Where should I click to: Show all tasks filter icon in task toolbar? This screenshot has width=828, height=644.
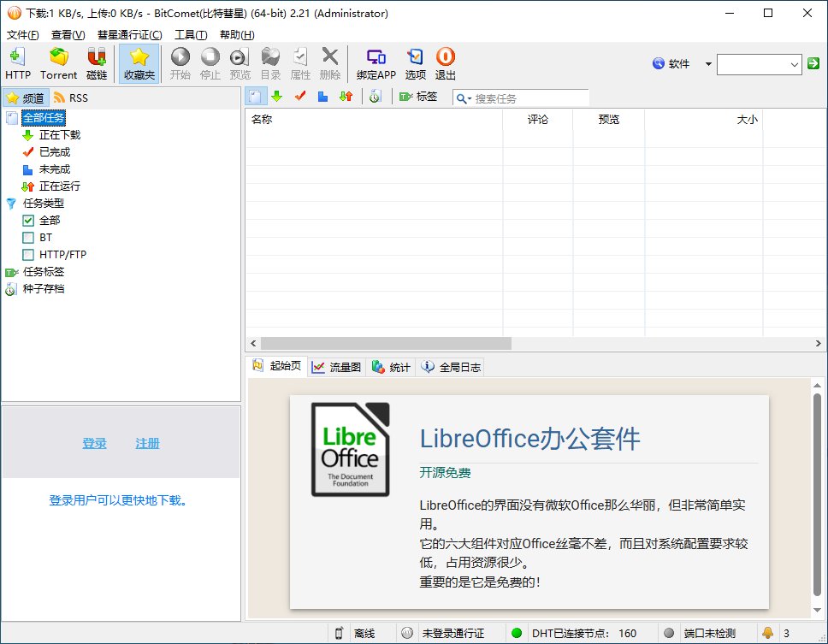click(255, 97)
